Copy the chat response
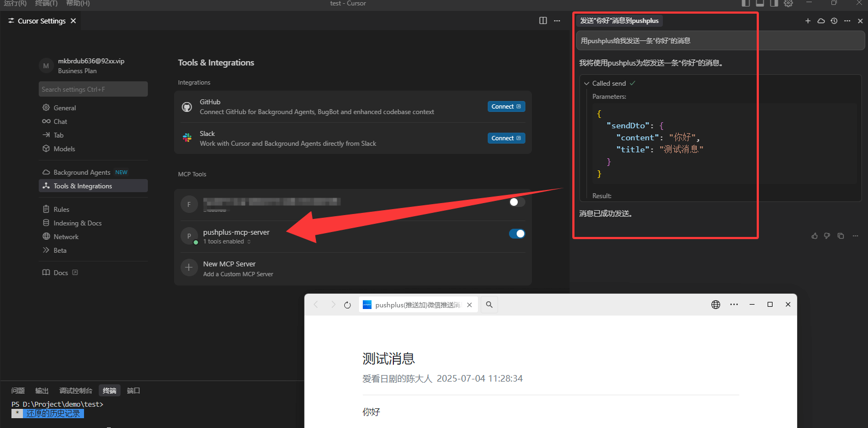868x428 pixels. tap(841, 236)
